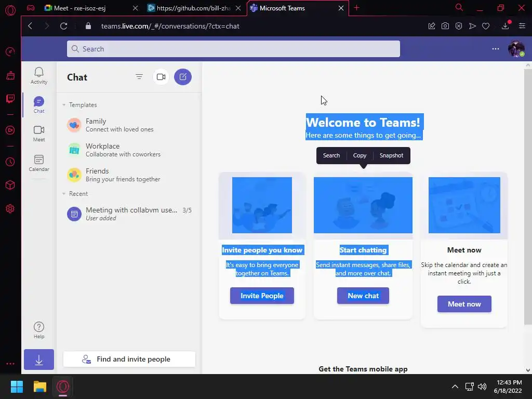Open the Meet camera icon in sidebar

(38, 134)
